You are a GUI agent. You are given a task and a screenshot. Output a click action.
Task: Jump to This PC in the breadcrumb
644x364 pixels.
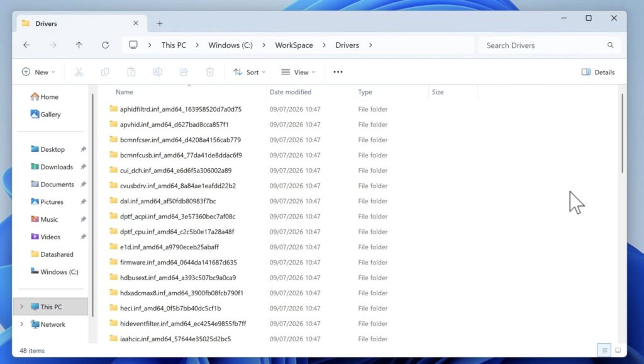[174, 45]
